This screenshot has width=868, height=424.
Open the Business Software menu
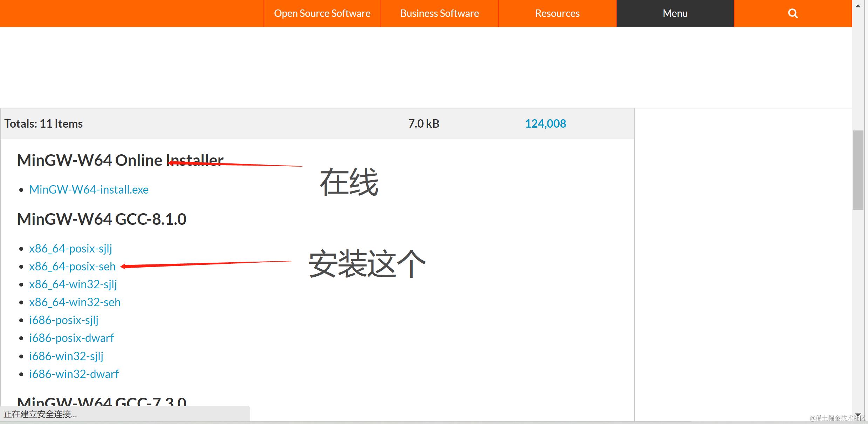pyautogui.click(x=439, y=13)
